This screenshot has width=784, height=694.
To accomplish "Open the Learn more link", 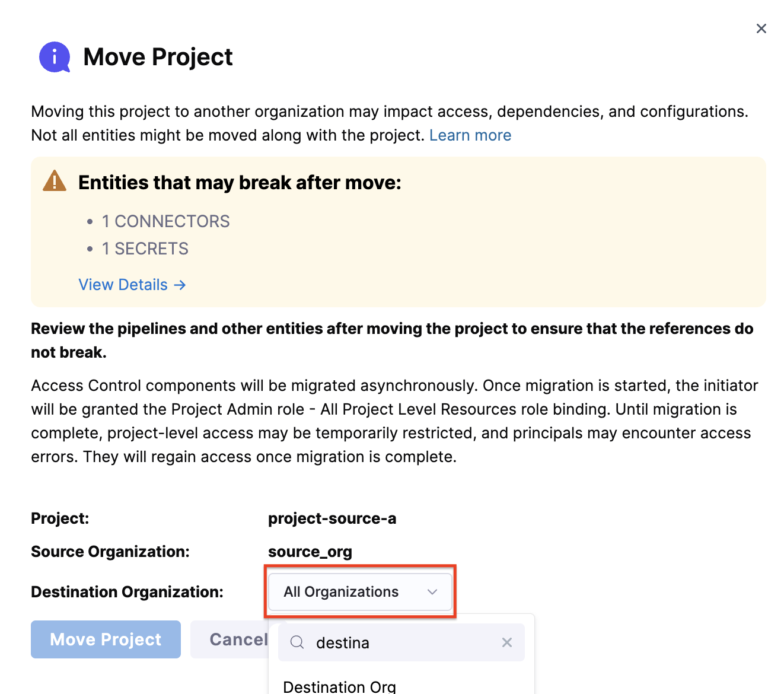I will click(470, 135).
